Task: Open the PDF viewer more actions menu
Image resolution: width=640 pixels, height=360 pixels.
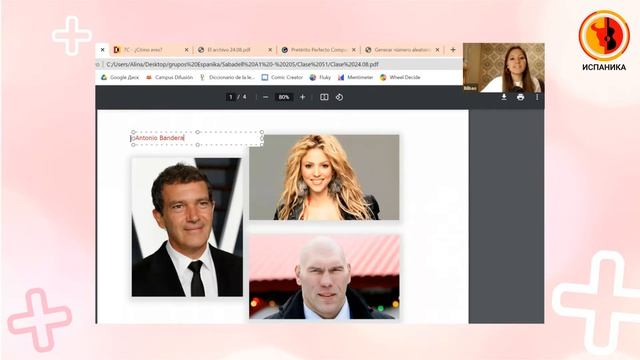Action: tap(537, 97)
